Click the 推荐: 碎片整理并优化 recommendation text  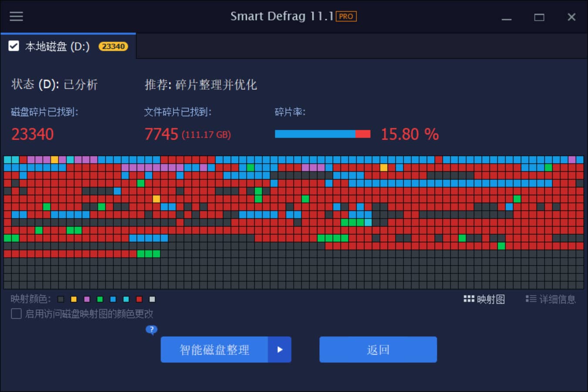[x=201, y=84]
